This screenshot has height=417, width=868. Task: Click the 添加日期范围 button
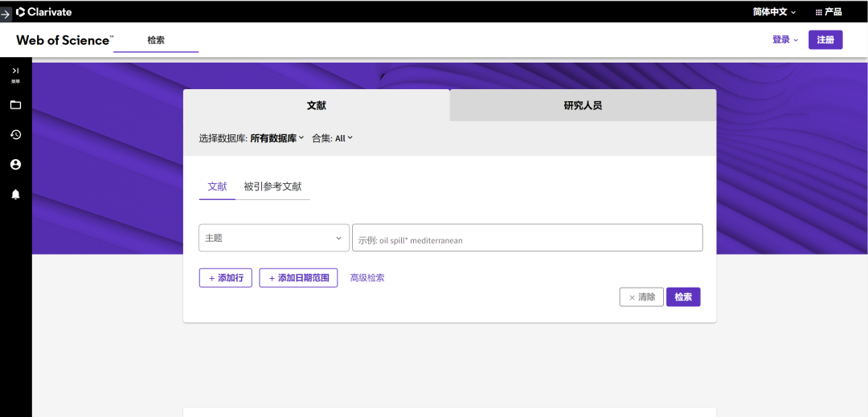coord(298,278)
